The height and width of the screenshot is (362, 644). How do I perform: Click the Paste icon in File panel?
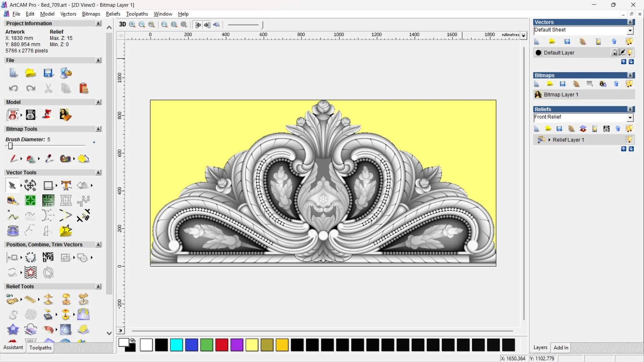point(84,88)
